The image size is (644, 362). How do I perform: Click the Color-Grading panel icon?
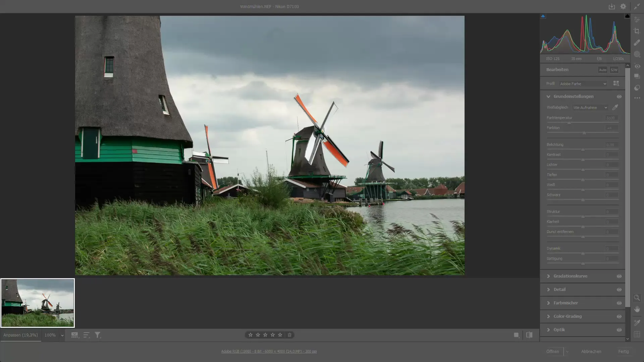click(619, 316)
